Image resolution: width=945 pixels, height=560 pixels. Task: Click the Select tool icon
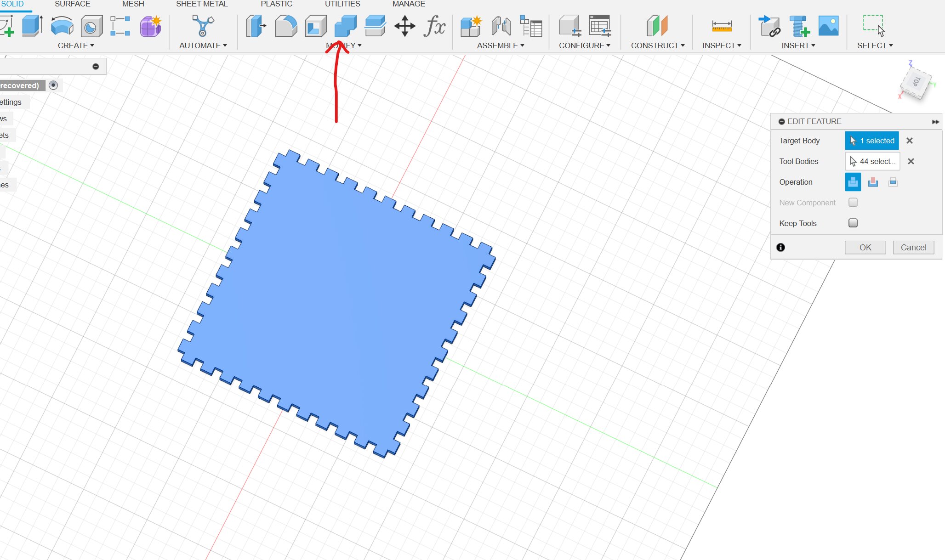point(874,26)
